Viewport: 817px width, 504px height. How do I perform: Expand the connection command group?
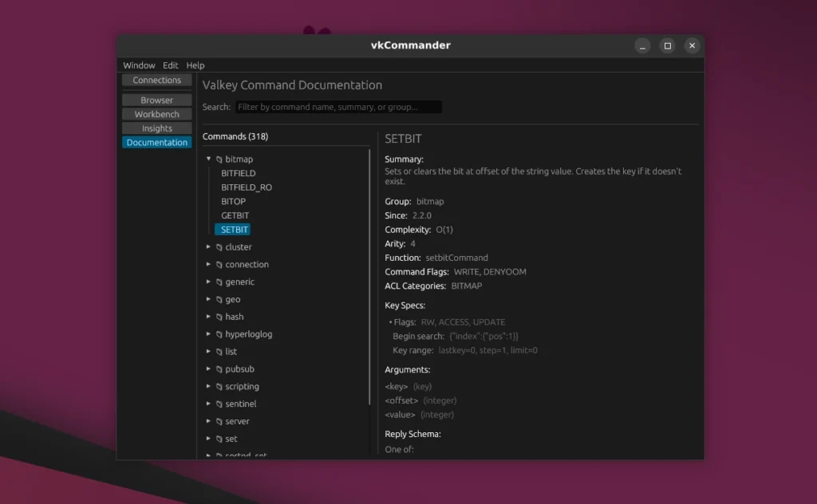tap(210, 264)
